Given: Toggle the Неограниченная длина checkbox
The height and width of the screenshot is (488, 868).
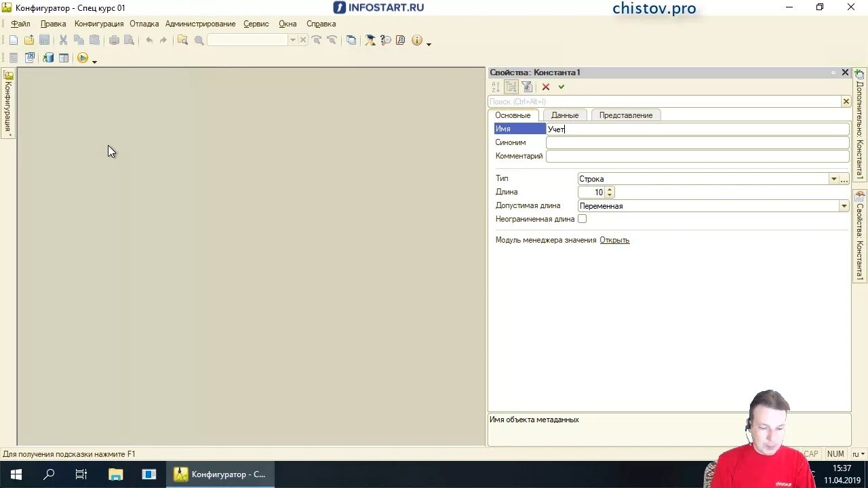Looking at the screenshot, I should pyautogui.click(x=582, y=219).
